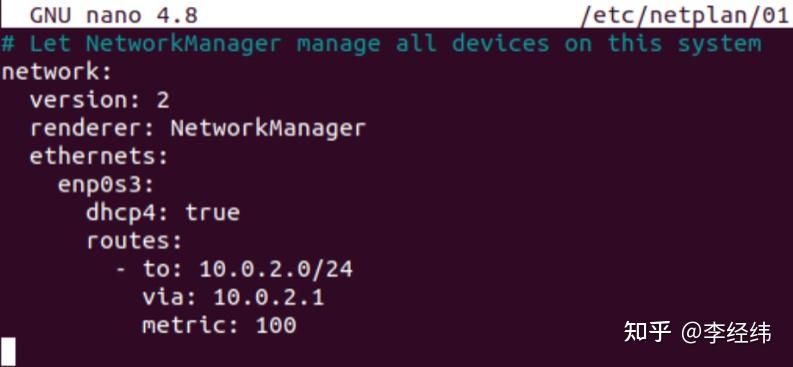793x367 pixels.
Task: Click the 'network:' line
Action: click(x=56, y=72)
